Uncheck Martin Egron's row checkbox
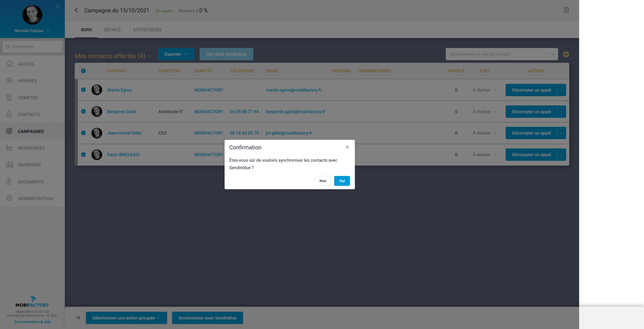 pyautogui.click(x=84, y=90)
